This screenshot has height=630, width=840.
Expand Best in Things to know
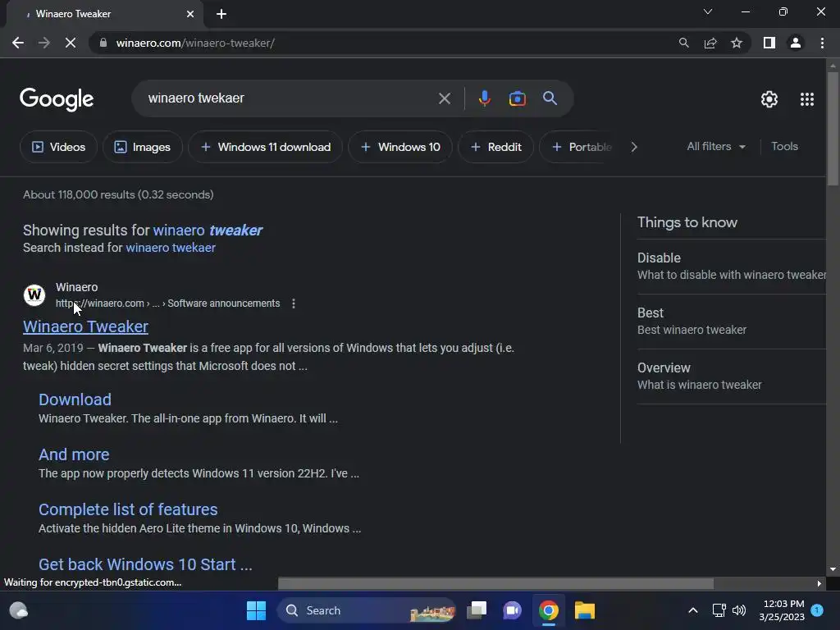[x=731, y=322]
